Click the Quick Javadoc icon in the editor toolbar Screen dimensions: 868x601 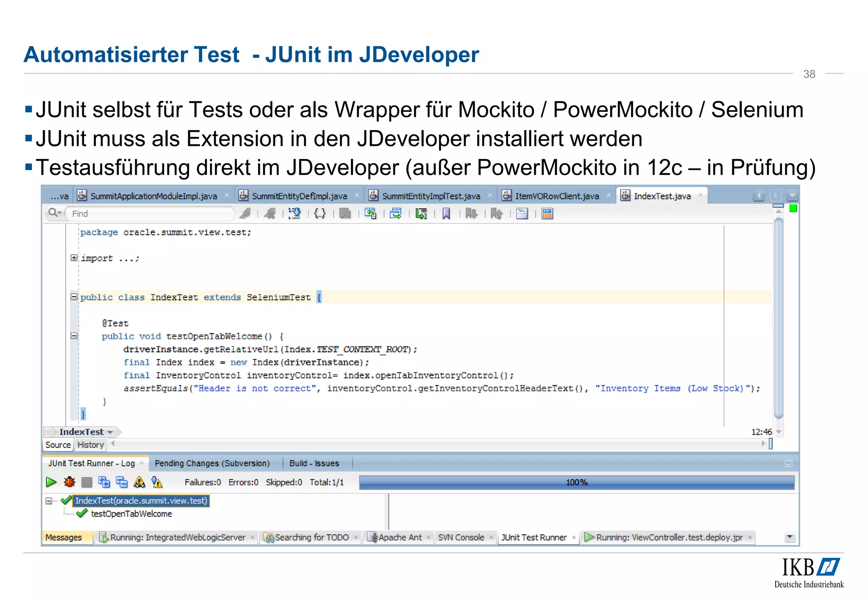pos(295,214)
